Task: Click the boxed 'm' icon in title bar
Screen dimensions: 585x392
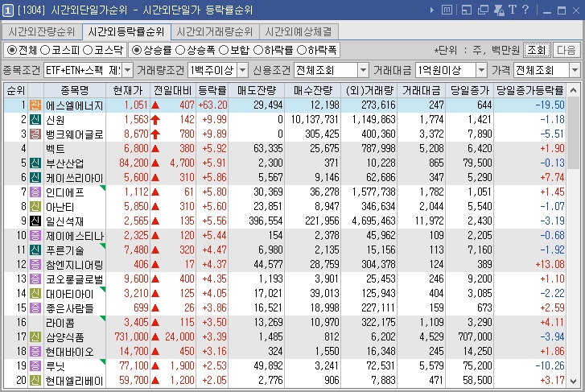Action: point(447,10)
